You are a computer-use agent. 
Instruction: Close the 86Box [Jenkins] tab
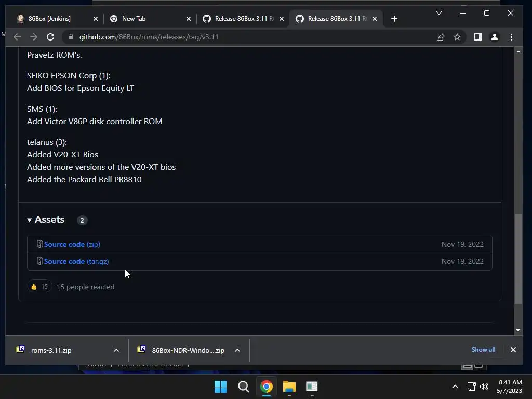pyautogui.click(x=96, y=19)
